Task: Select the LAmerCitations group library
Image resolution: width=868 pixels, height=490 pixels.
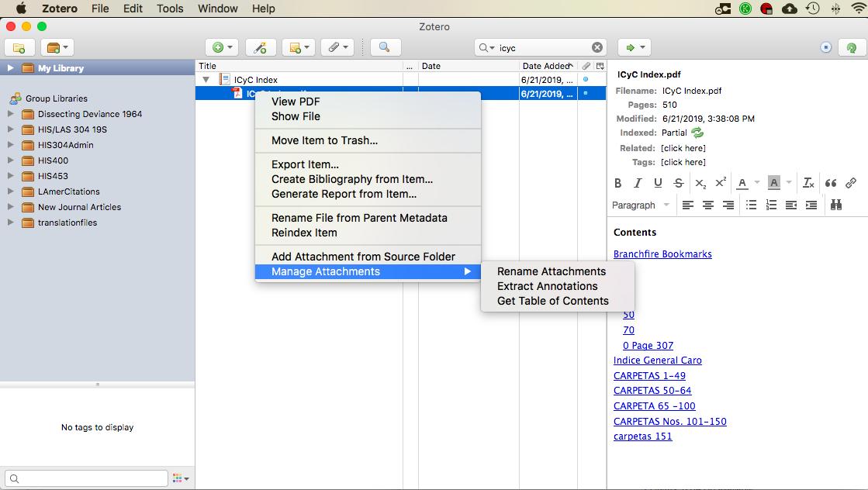Action: pos(68,192)
